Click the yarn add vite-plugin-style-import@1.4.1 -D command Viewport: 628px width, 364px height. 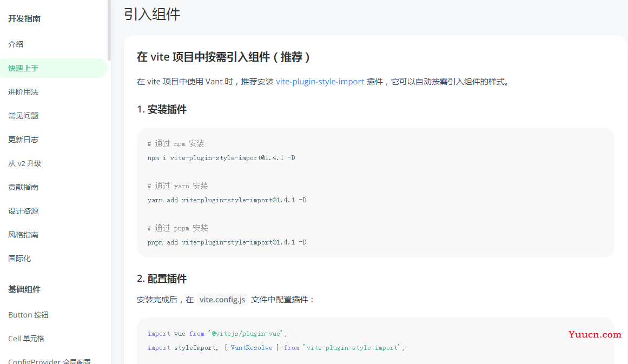[x=227, y=200]
